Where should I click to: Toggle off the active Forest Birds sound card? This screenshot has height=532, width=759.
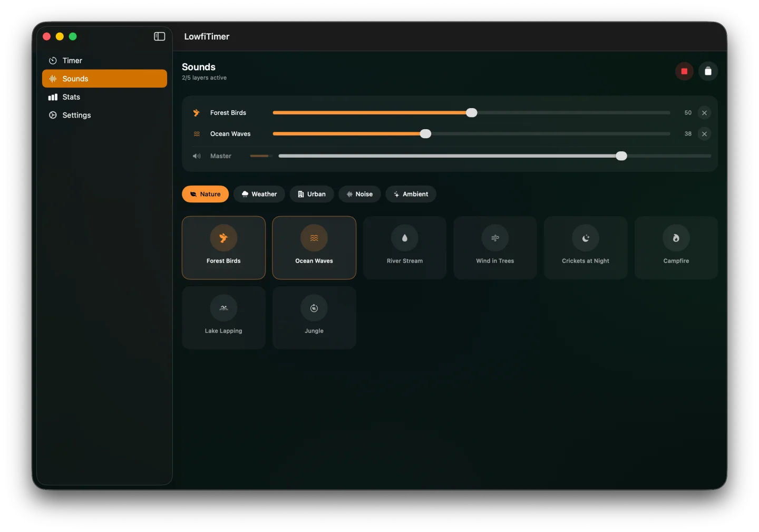click(223, 247)
